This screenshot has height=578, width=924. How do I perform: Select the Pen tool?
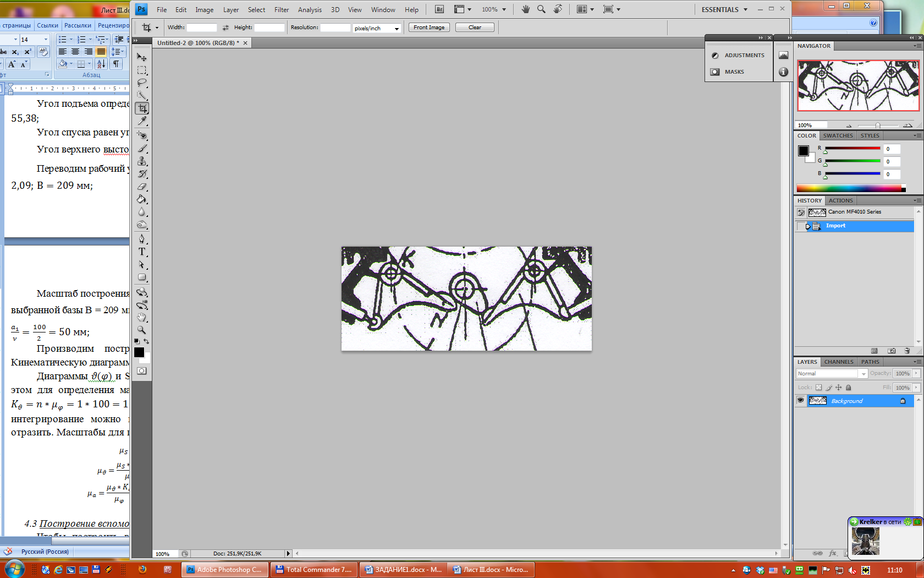click(x=142, y=239)
